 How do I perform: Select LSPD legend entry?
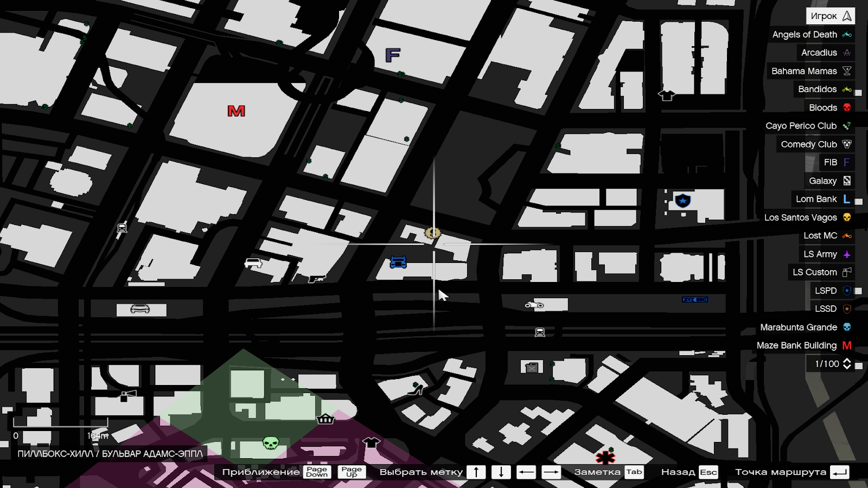tap(833, 291)
